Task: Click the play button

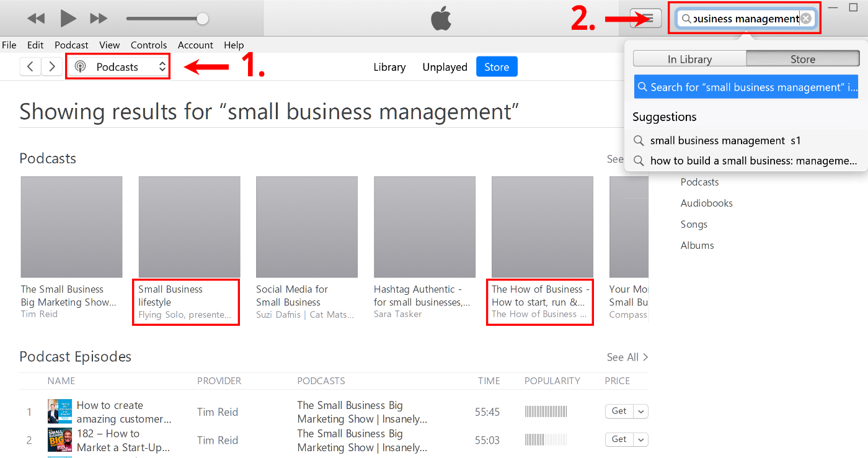Action: click(x=68, y=19)
